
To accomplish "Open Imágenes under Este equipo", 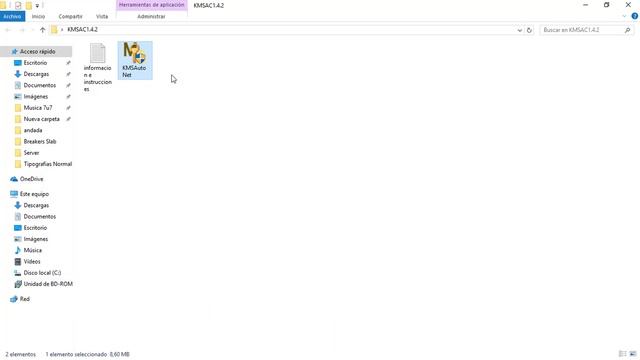I will pyautogui.click(x=36, y=239).
